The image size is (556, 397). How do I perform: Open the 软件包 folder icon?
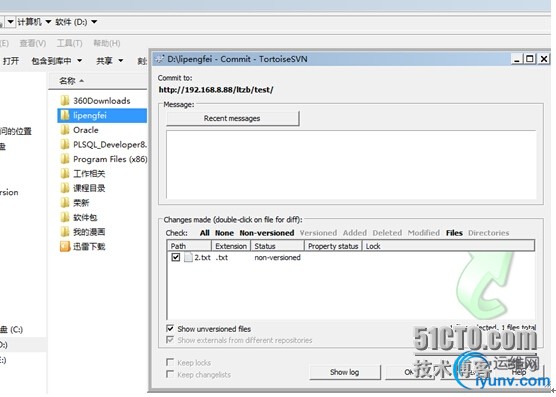coord(65,217)
